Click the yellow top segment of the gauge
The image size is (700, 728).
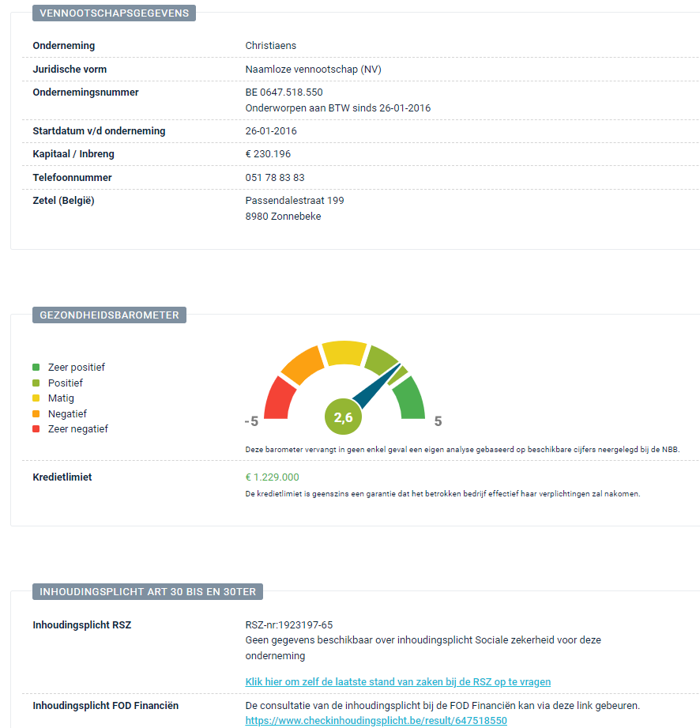click(344, 353)
